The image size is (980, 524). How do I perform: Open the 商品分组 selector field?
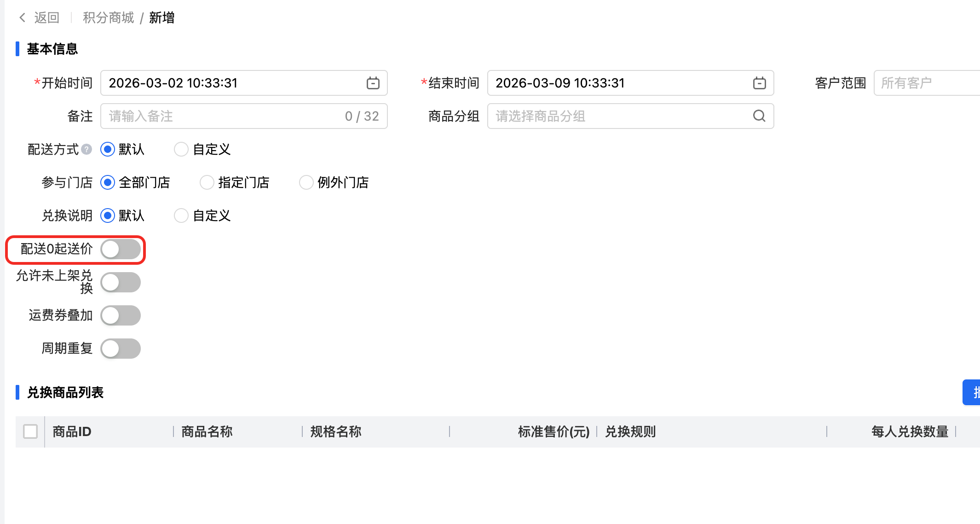(x=621, y=116)
